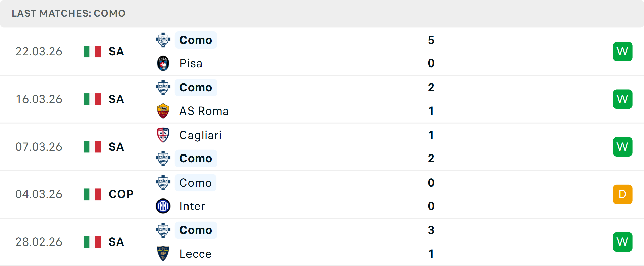644x266 pixels.
Task: Select the Lecce team crest
Action: click(x=163, y=254)
